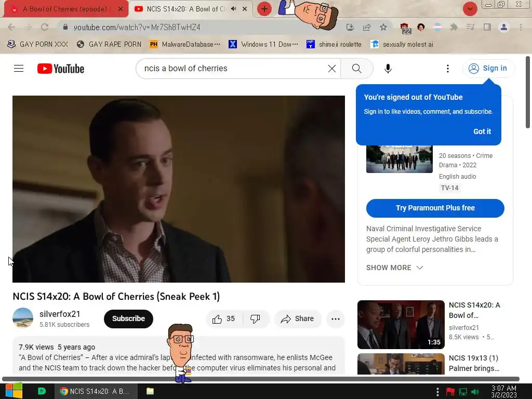This screenshot has width=532, height=399.
Task: Start voice search with the microphone
Action: point(388,69)
